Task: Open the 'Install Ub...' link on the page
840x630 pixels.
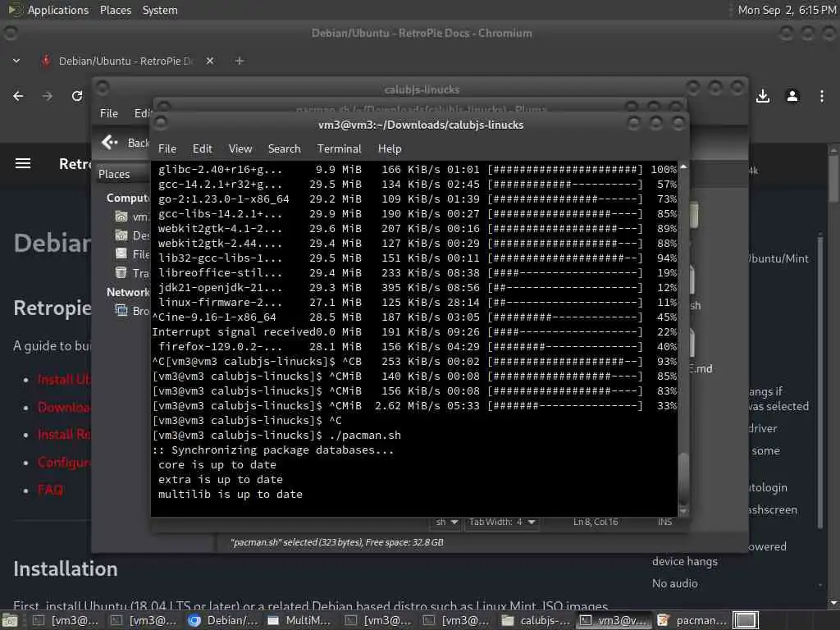Action: pos(64,380)
